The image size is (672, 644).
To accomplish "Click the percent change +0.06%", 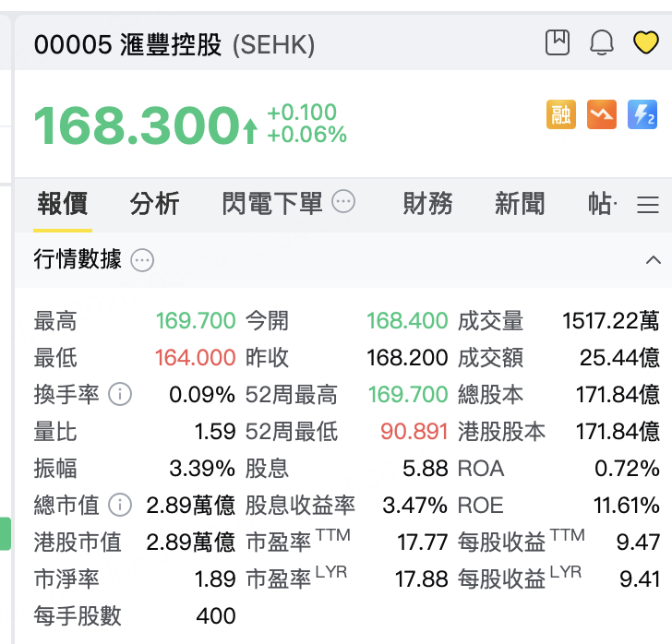I will point(306,135).
